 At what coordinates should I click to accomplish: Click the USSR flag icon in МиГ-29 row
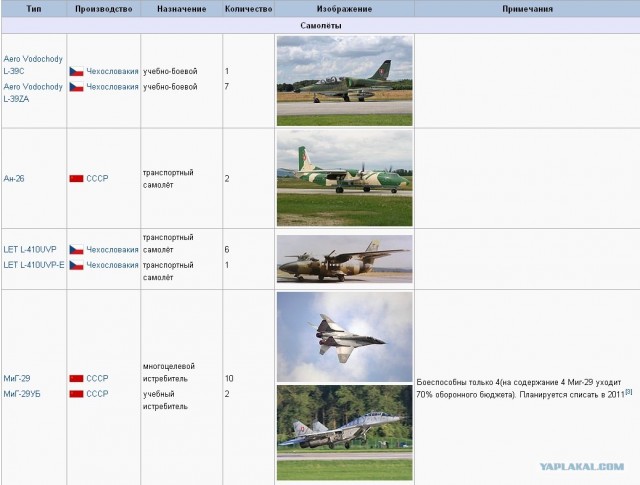(76, 378)
